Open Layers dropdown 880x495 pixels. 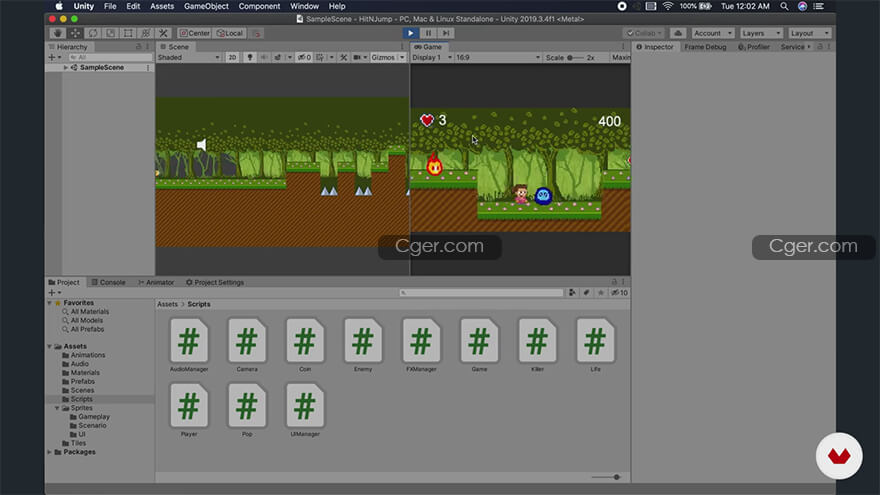point(760,33)
